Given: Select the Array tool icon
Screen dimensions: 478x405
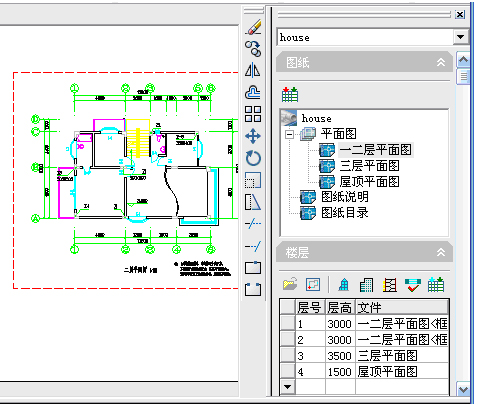Looking at the screenshot, I should (x=253, y=114).
